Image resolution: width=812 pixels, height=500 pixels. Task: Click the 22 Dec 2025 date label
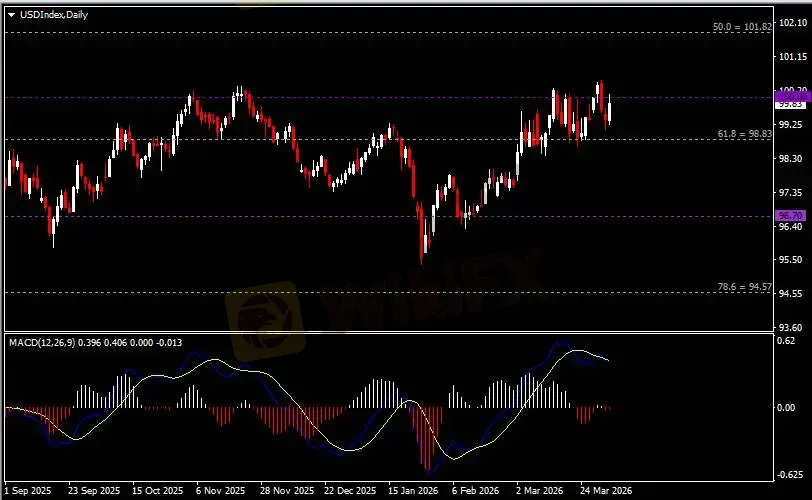coord(350,490)
